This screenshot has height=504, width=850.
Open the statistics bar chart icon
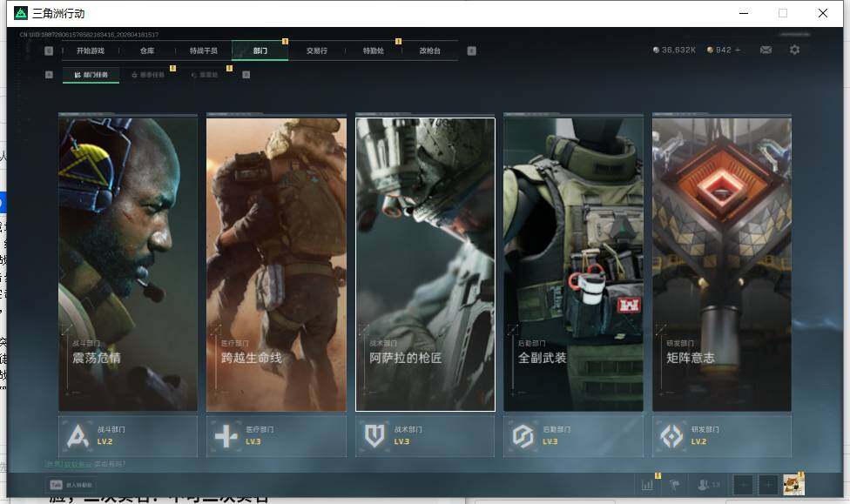(647, 485)
